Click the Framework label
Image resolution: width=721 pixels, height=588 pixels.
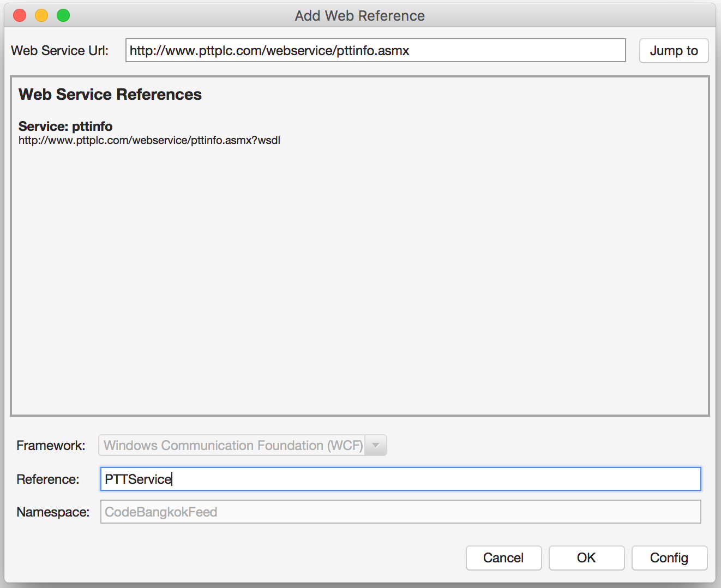(51, 445)
